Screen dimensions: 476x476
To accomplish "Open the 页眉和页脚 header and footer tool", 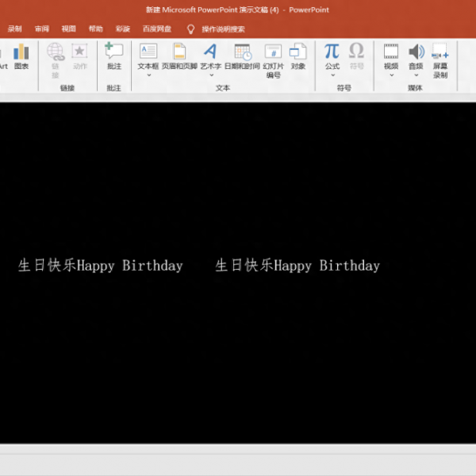I will coord(179,56).
